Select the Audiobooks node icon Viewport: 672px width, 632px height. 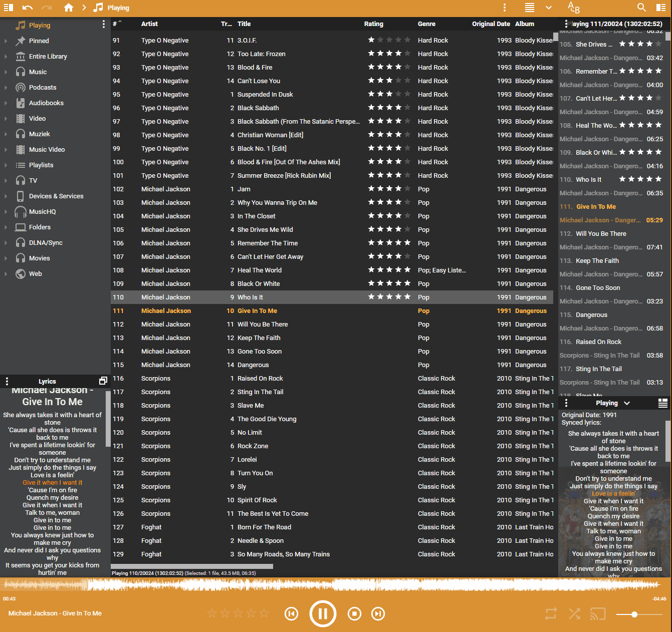point(21,103)
